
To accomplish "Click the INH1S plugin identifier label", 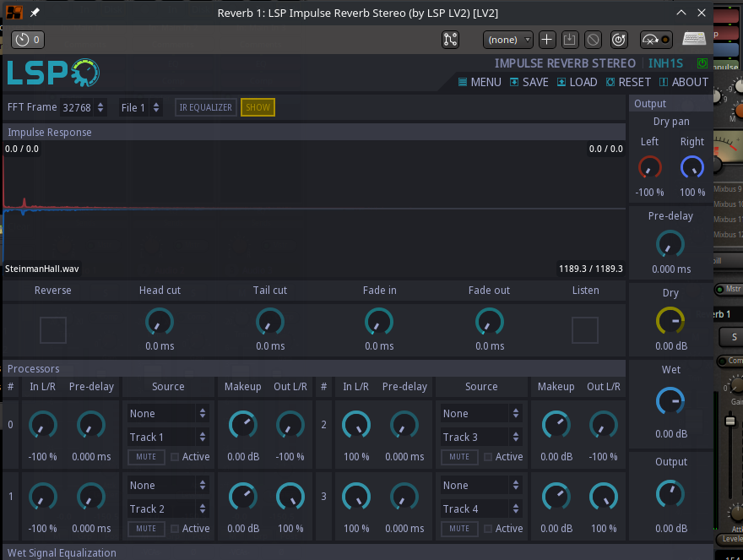I will point(665,63).
